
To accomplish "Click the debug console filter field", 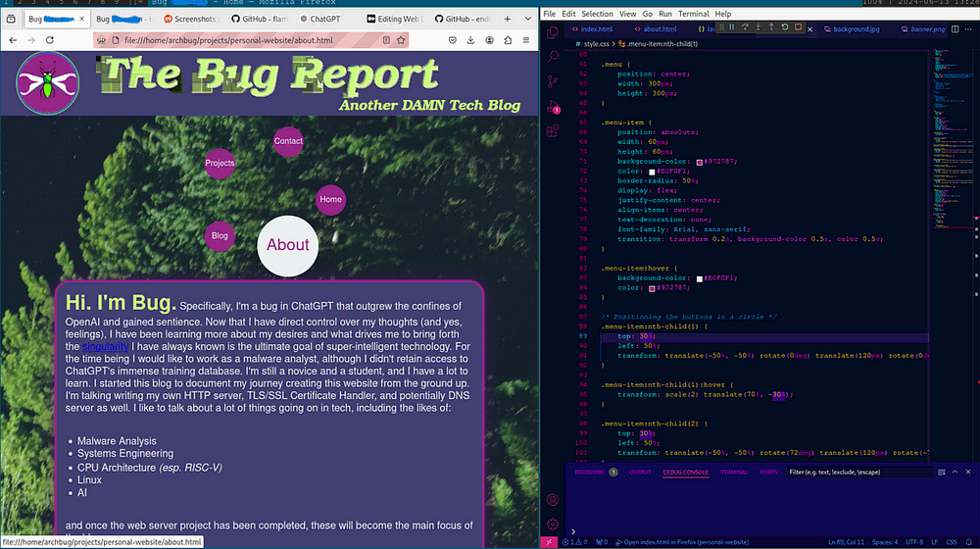I will coord(859,473).
